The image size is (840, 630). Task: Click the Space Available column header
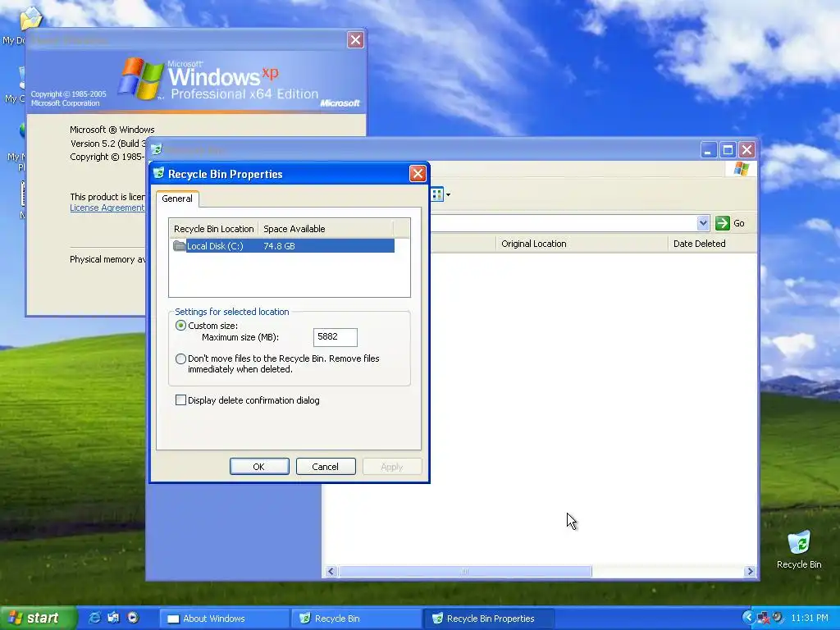click(x=326, y=229)
